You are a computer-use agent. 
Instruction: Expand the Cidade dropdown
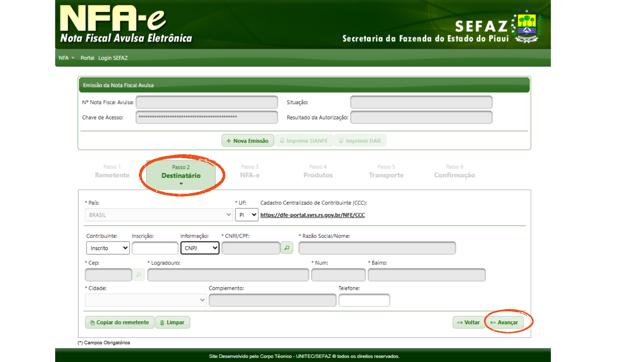146,300
